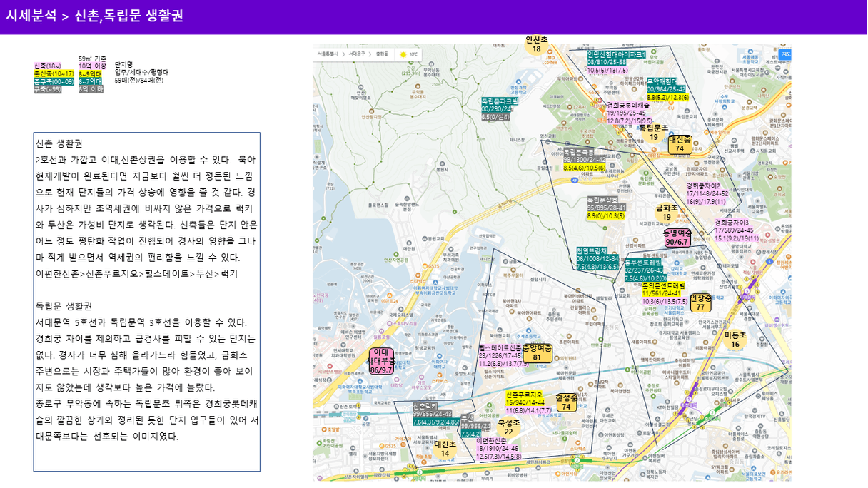Click the 시세분석 > 신촌,독립문 생활권 title

pos(95,16)
